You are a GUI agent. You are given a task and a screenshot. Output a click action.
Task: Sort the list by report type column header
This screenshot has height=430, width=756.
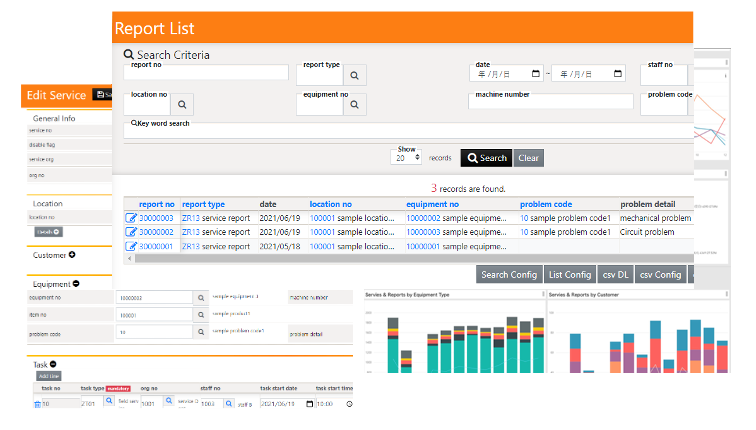(203, 204)
